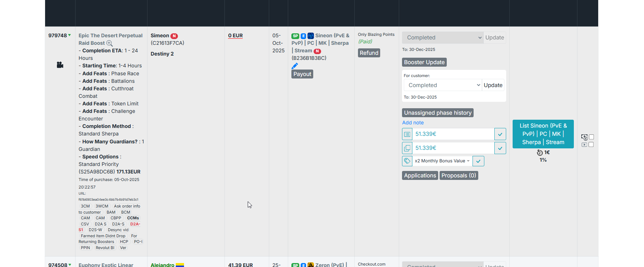Image resolution: width=644 pixels, height=267 pixels.
Task: Open customer Simeon's profile link
Action: coord(160,36)
